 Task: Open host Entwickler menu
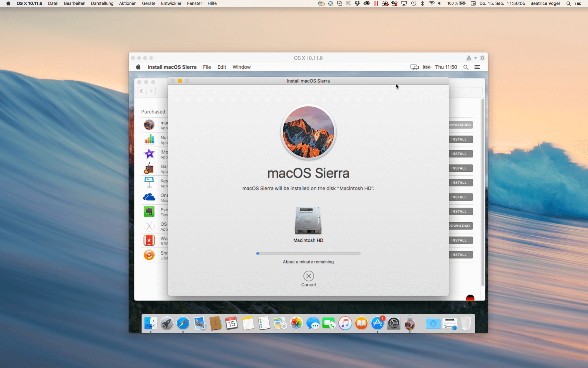pyautogui.click(x=171, y=3)
